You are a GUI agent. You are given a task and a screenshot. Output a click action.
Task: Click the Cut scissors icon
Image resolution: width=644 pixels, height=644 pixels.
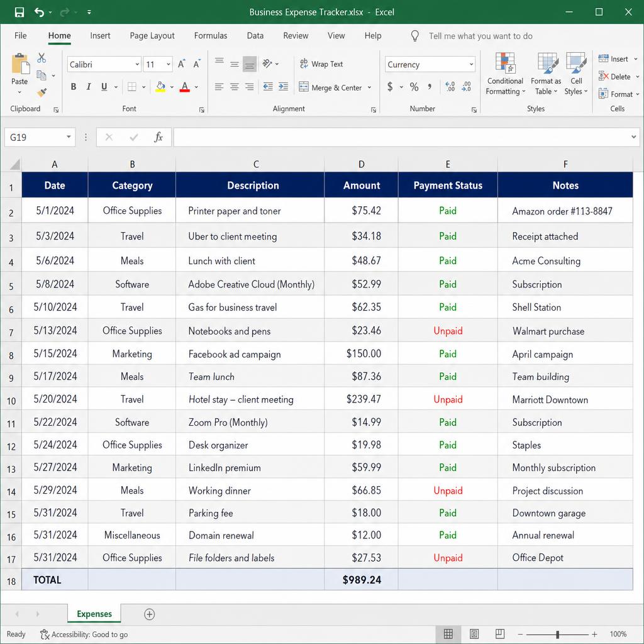42,58
